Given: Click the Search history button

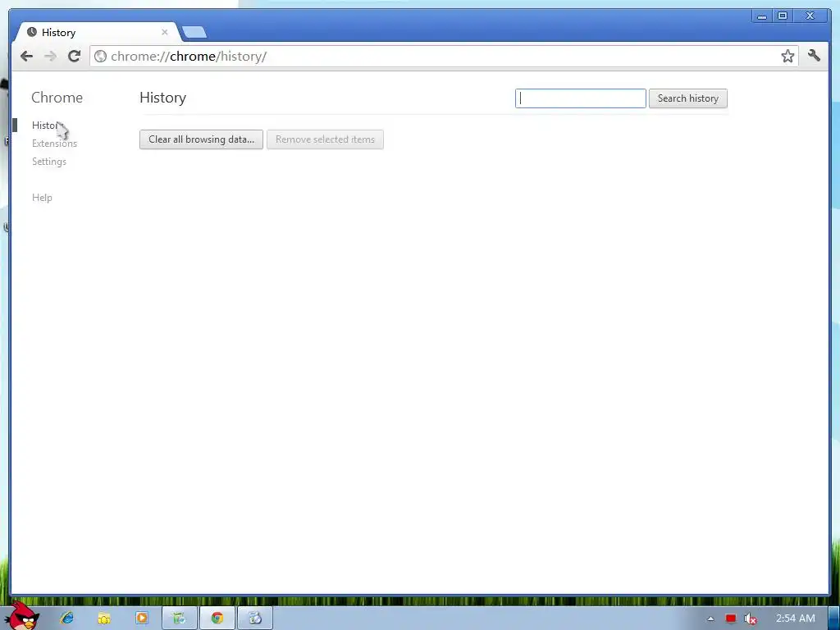Looking at the screenshot, I should (x=688, y=98).
